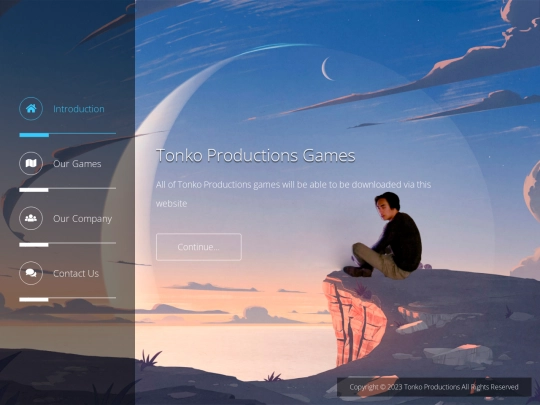Open the Introduction section
This screenshot has width=540, height=405.
click(x=79, y=109)
